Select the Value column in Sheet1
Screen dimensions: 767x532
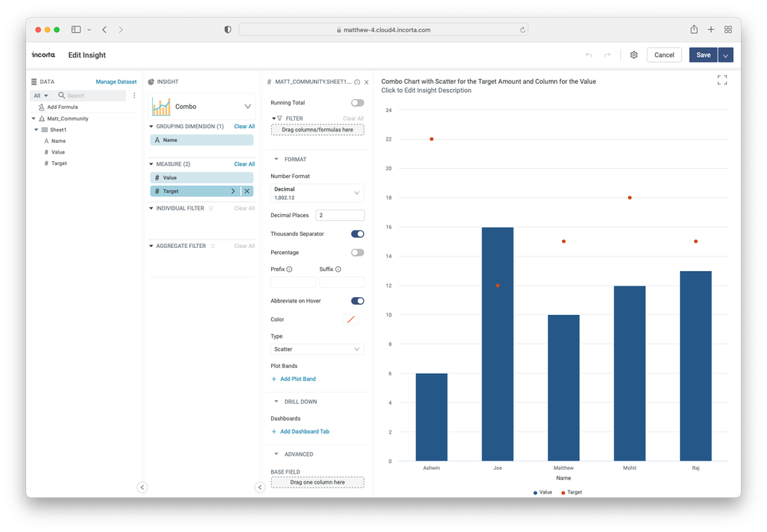(58, 152)
